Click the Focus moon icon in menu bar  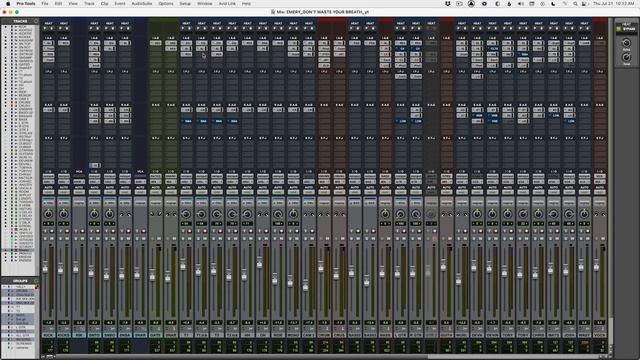[553, 4]
